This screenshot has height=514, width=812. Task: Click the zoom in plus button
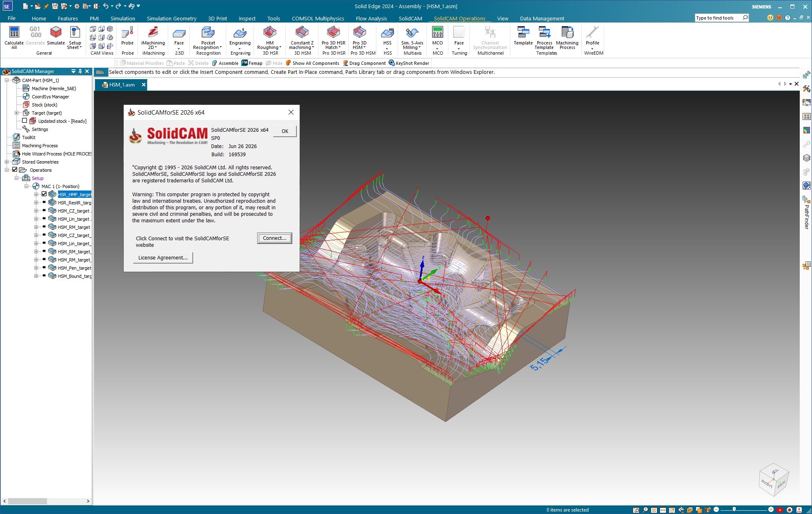click(771, 510)
